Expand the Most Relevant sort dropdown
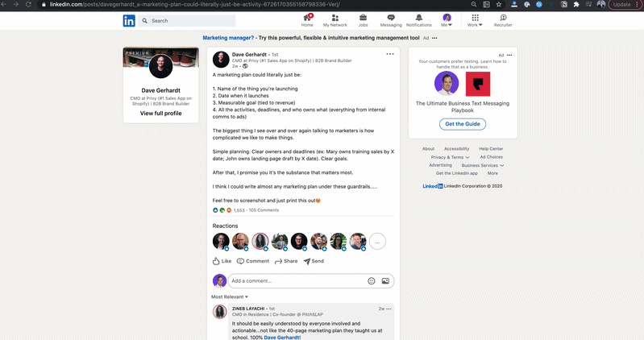The image size is (644, 340). 230,296
